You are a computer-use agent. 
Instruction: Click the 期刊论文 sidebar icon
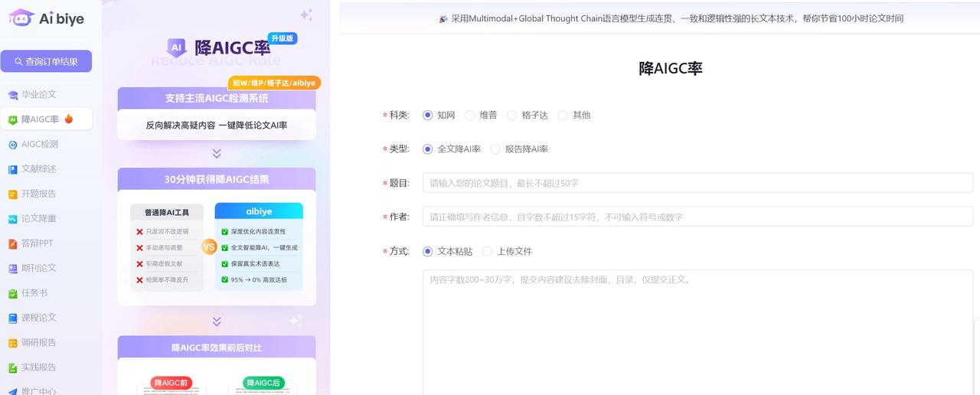click(x=12, y=269)
